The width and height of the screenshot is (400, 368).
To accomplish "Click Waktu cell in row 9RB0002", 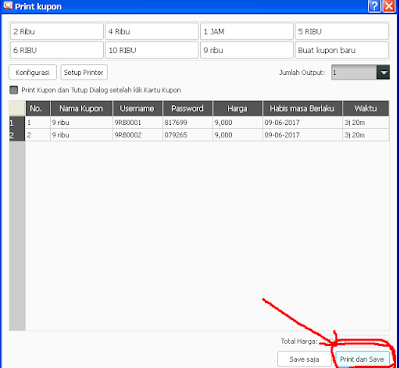I will coord(366,135).
